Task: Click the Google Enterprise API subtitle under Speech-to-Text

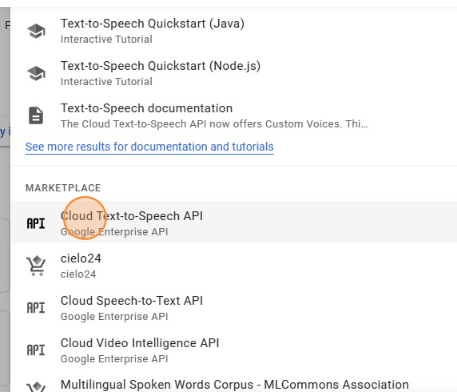Action: click(114, 316)
